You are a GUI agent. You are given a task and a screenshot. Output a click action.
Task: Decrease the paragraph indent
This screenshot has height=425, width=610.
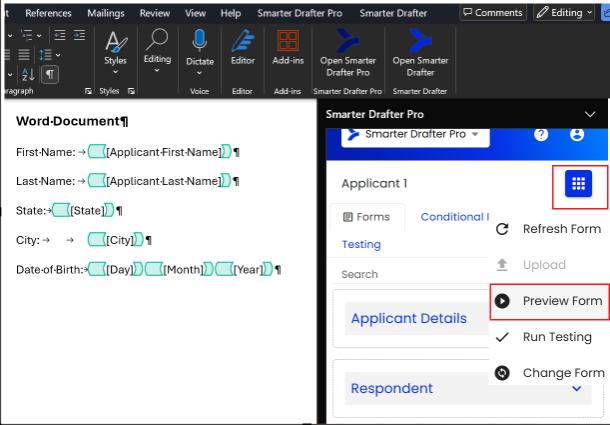[60, 35]
